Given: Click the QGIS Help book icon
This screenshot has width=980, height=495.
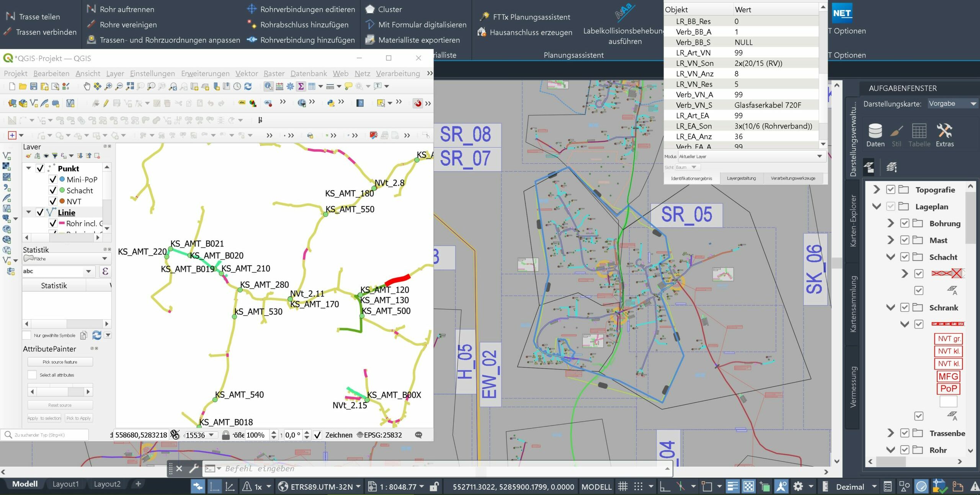Looking at the screenshot, I should coord(360,103).
